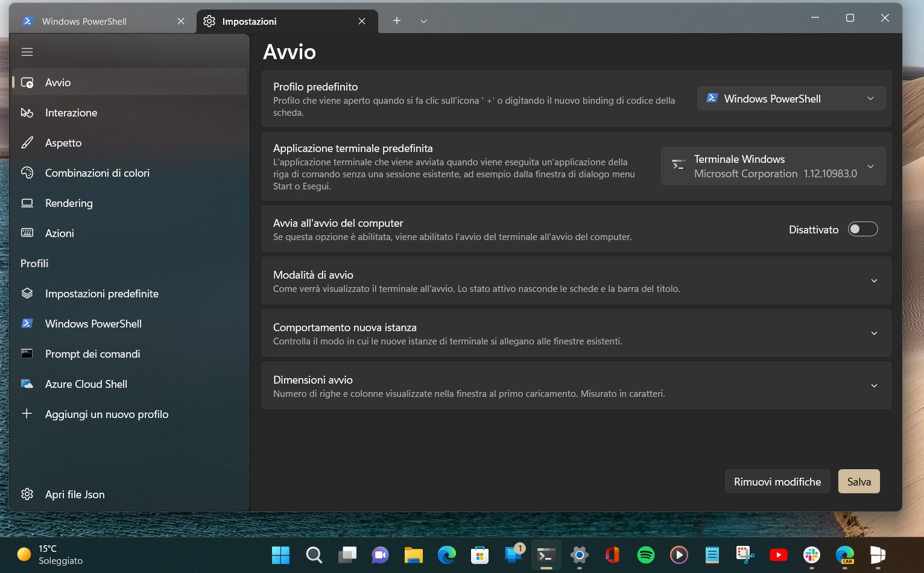This screenshot has height=573, width=924.
Task: Click the Salva button
Action: tap(859, 481)
